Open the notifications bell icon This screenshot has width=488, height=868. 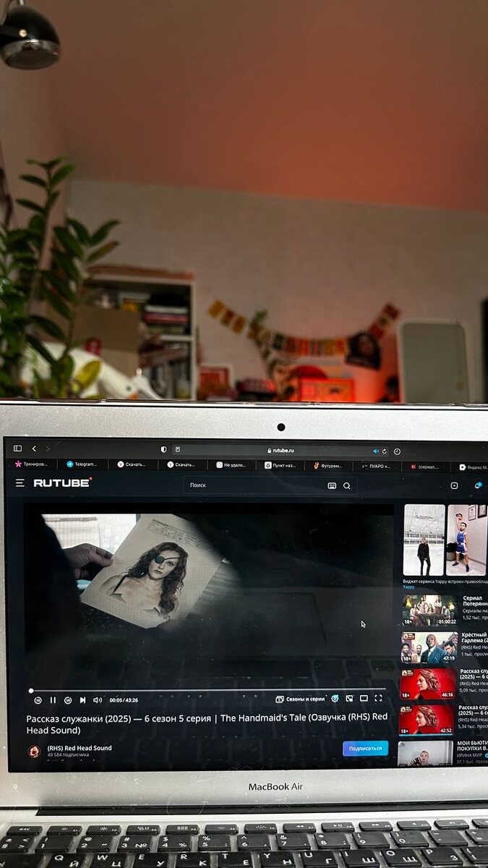[x=478, y=486]
